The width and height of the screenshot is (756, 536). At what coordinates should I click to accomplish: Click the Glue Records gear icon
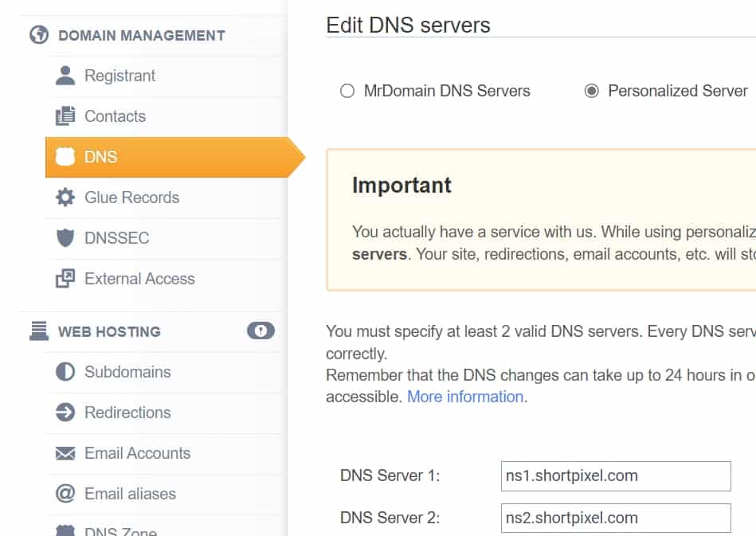coord(65,198)
